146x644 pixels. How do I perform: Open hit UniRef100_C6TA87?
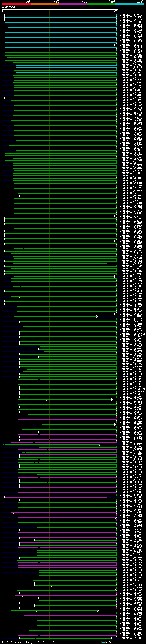131,20
